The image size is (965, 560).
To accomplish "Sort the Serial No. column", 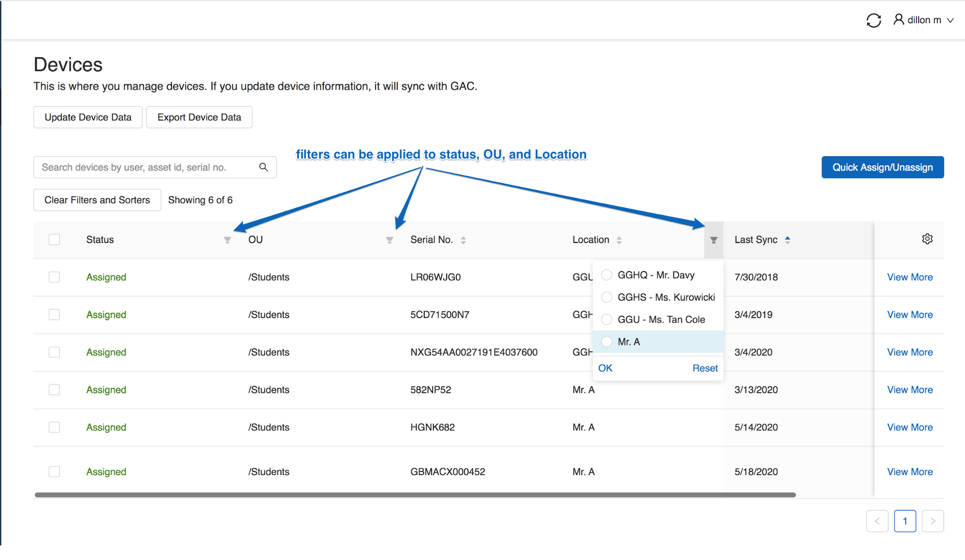I will coord(463,239).
